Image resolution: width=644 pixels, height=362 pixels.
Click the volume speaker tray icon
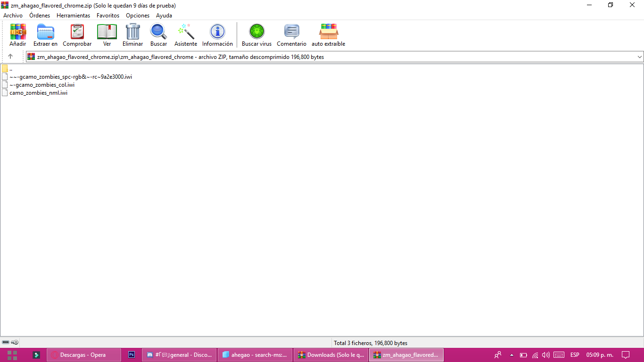[546, 355]
